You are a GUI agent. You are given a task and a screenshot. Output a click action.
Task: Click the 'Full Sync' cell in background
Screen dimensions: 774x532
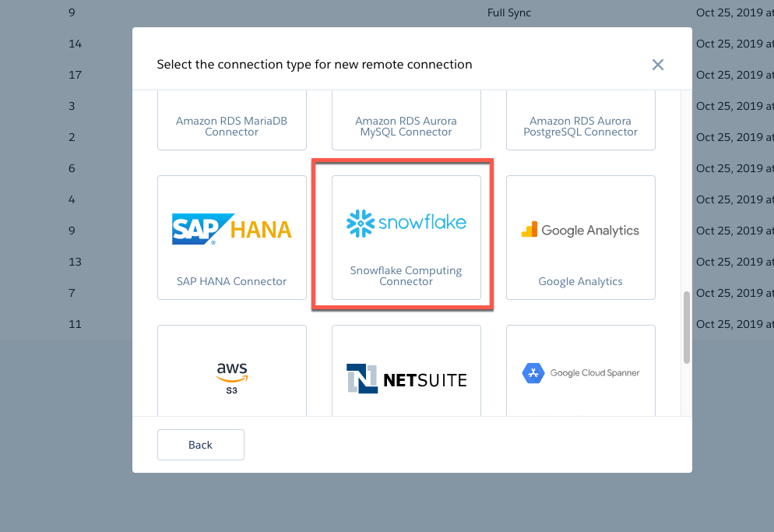pyautogui.click(x=509, y=12)
